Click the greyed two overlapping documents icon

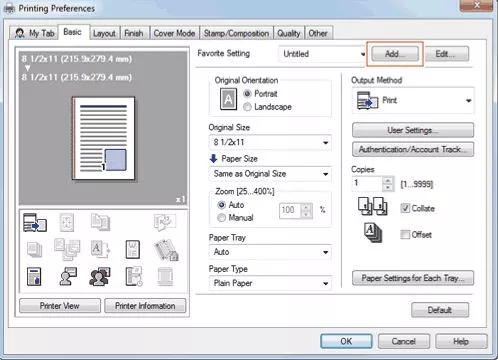click(x=100, y=222)
